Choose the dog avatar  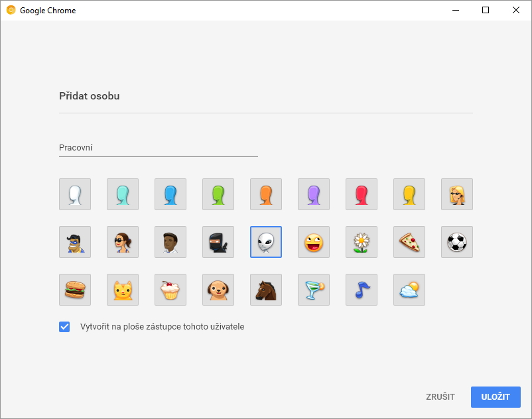tap(218, 290)
